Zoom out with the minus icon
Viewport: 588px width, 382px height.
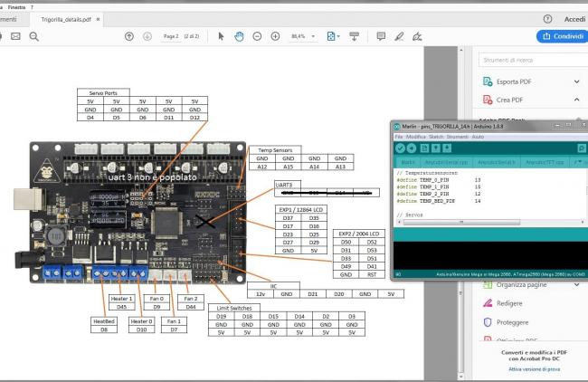pos(257,35)
